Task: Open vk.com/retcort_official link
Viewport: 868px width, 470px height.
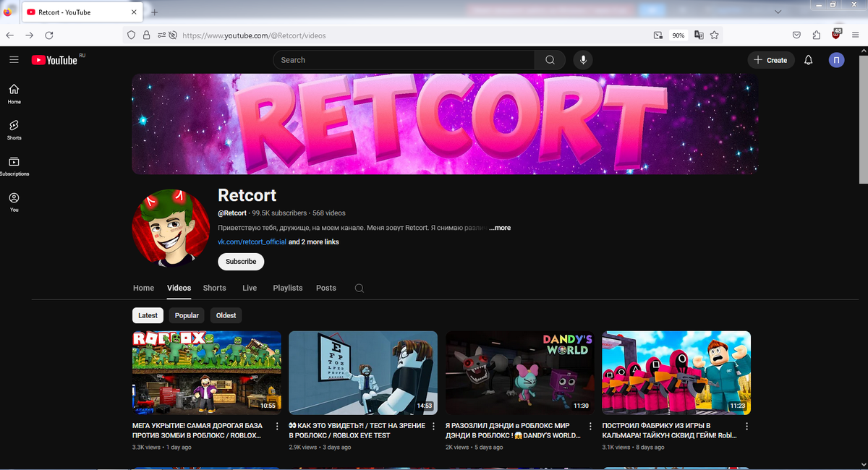Action: (x=252, y=242)
